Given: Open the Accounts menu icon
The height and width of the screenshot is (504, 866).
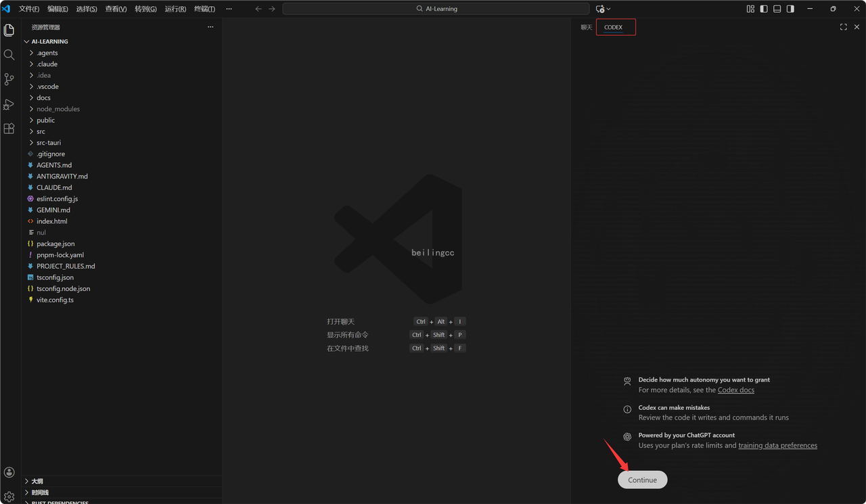Looking at the screenshot, I should pyautogui.click(x=9, y=473).
